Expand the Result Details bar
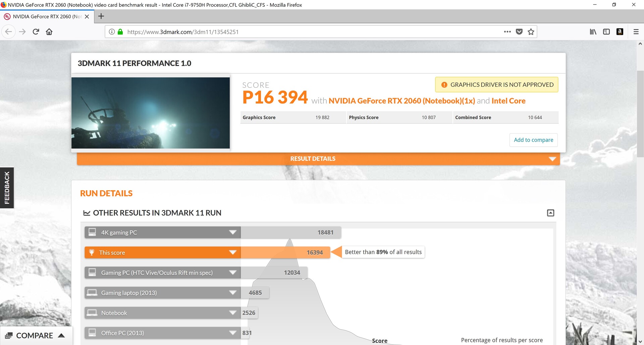This screenshot has width=644, height=345. coord(318,159)
